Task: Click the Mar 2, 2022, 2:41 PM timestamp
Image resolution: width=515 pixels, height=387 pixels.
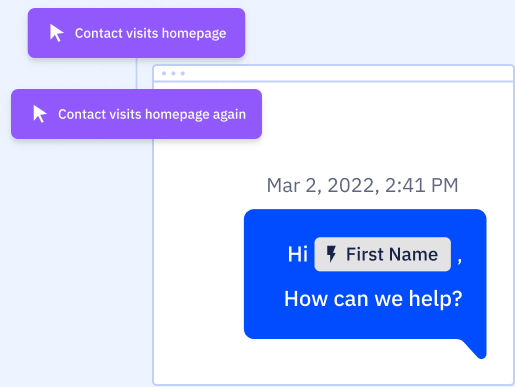Action: click(x=362, y=185)
